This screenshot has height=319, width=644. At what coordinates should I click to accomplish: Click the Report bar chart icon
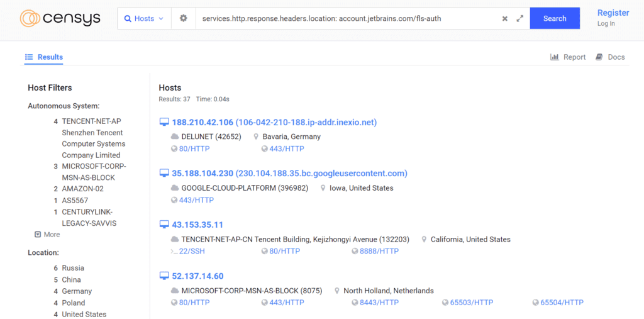[555, 57]
